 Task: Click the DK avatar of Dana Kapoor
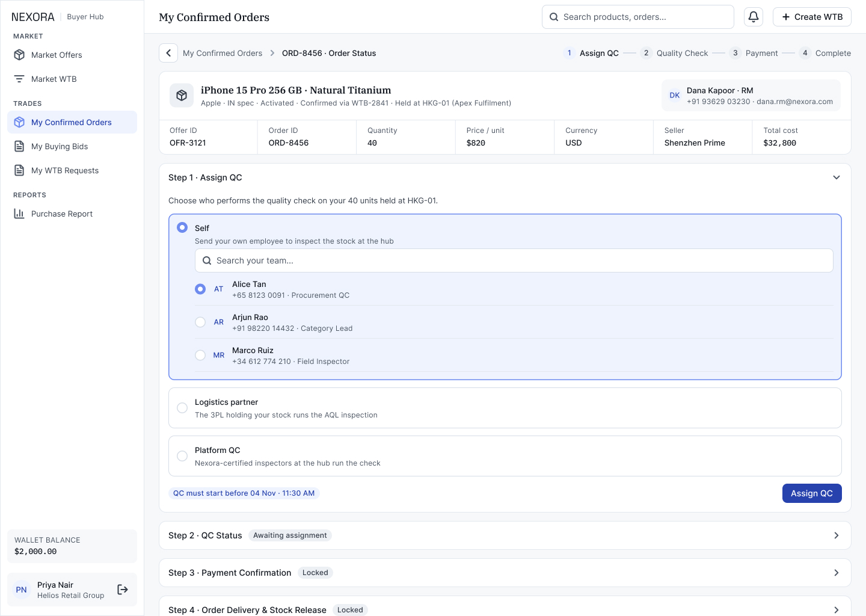click(x=675, y=96)
